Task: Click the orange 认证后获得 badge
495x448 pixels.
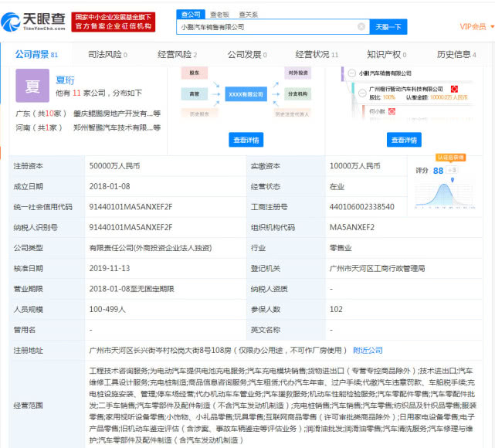Action: coord(450,158)
